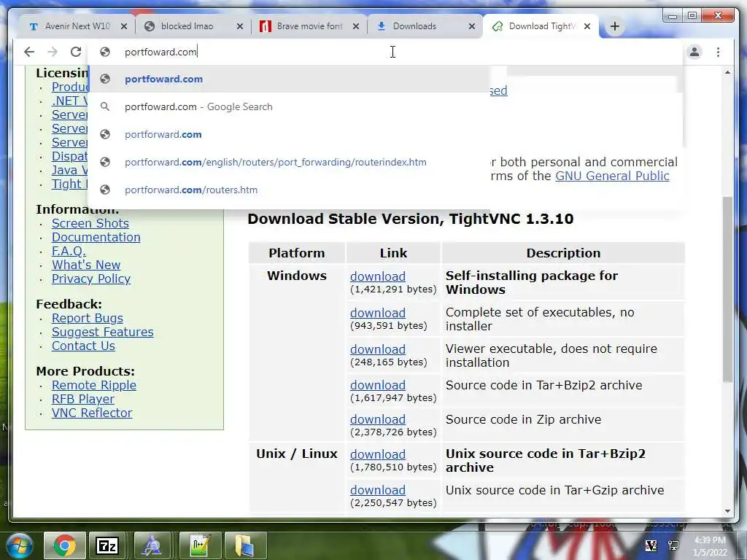
Task: Download source code in Zip archive
Action: tap(378, 419)
